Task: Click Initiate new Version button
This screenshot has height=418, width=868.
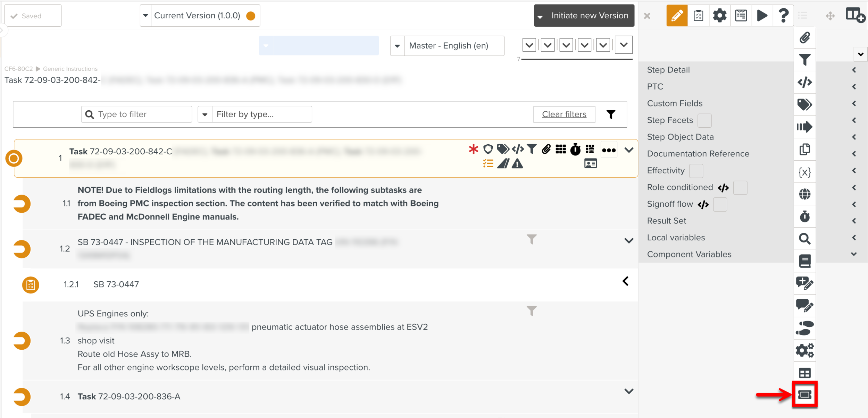Action: (589, 16)
